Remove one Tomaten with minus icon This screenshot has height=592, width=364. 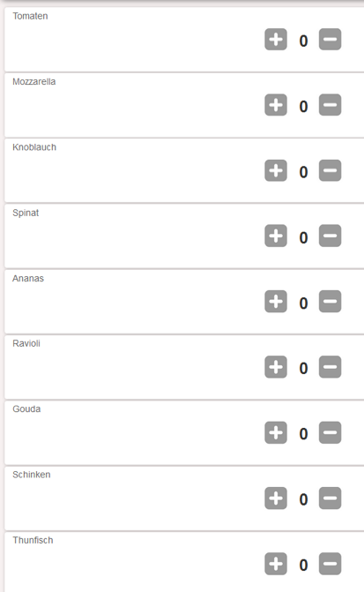pos(330,40)
